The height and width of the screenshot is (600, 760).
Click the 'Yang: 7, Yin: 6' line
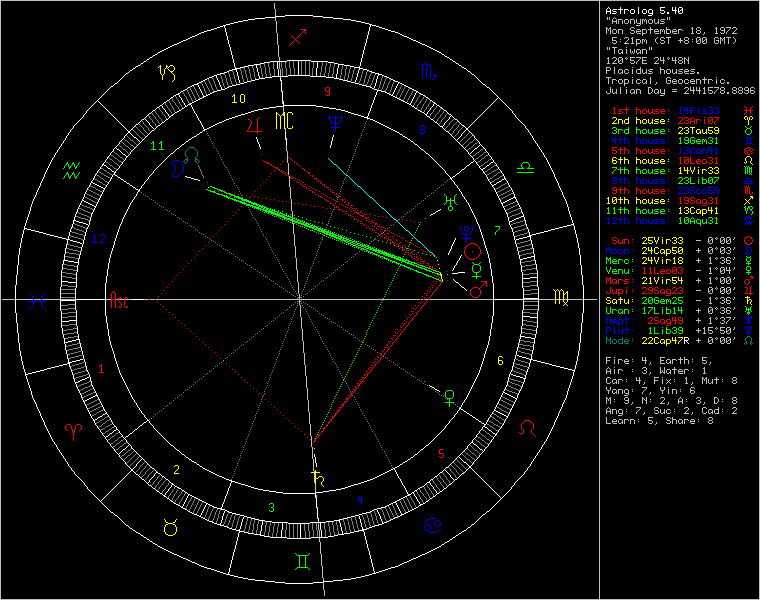point(650,391)
